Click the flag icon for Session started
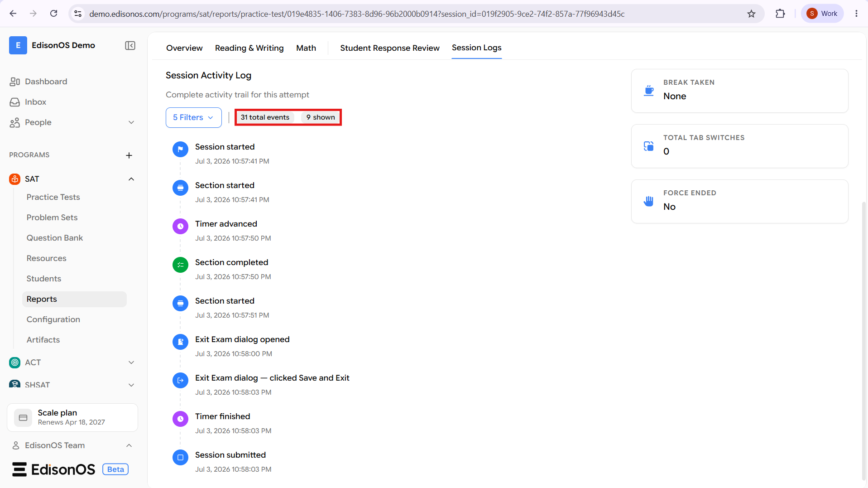This screenshot has width=868, height=488. pos(180,149)
